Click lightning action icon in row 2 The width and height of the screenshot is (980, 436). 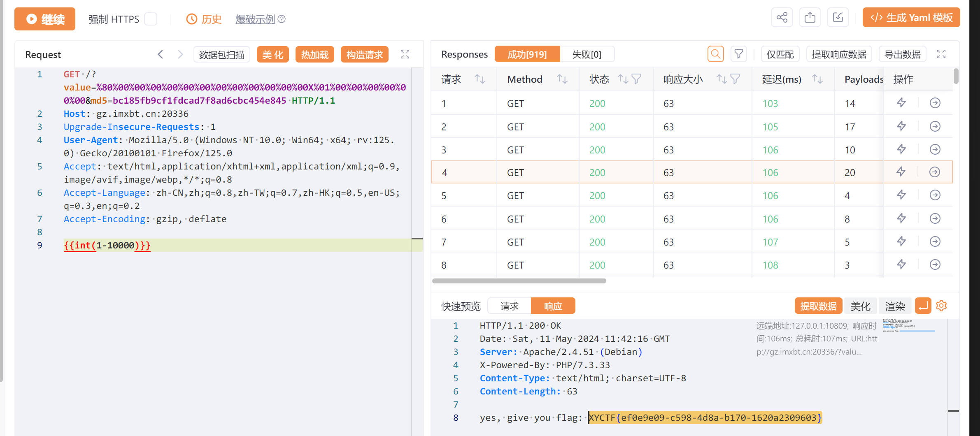901,126
